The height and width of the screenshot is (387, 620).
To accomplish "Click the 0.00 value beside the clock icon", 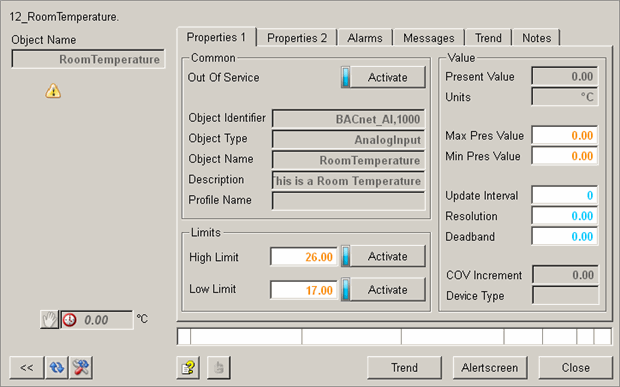I will pos(96,320).
